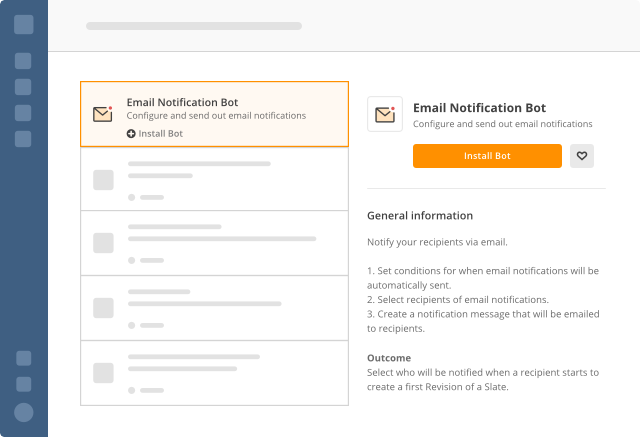640x437 pixels.
Task: Select the last placeholder bot card
Action: (214, 373)
